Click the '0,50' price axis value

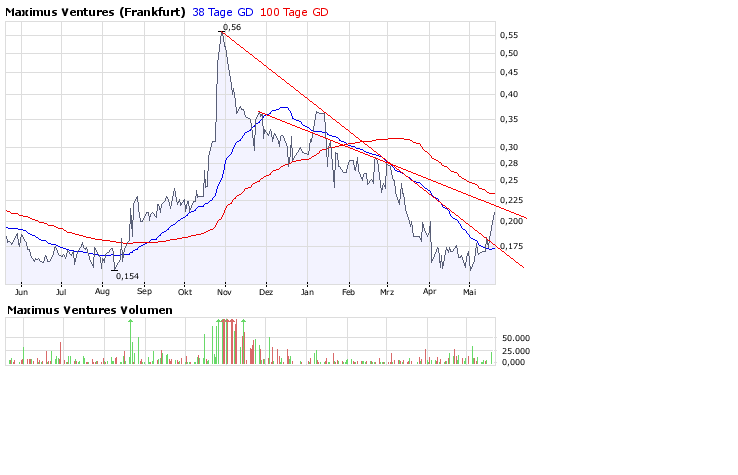(509, 54)
